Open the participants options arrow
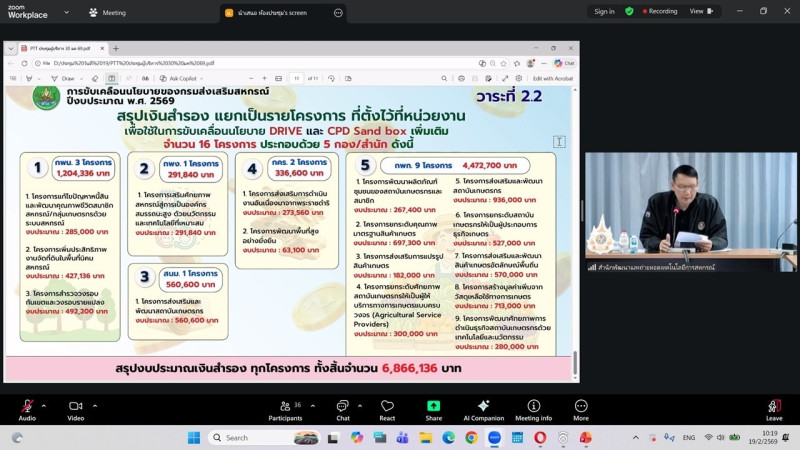The height and width of the screenshot is (450, 800). click(x=311, y=404)
